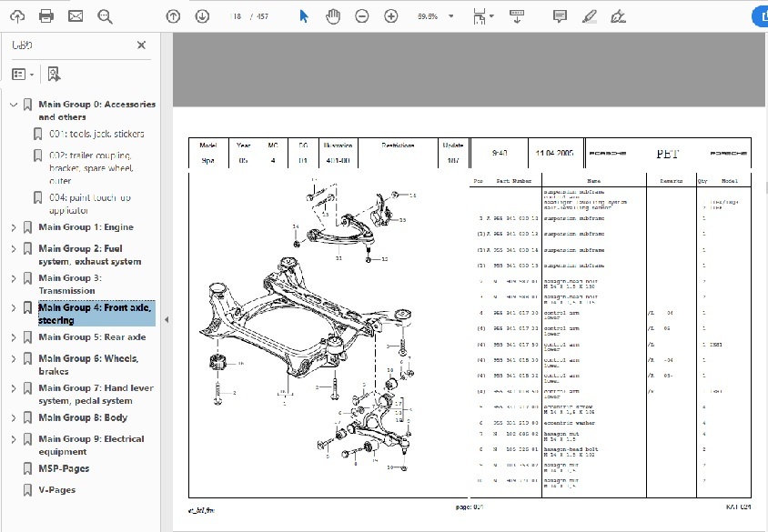This screenshot has width=768, height=532.
Task: Expand Main Group 1: Engine
Action: click(14, 227)
